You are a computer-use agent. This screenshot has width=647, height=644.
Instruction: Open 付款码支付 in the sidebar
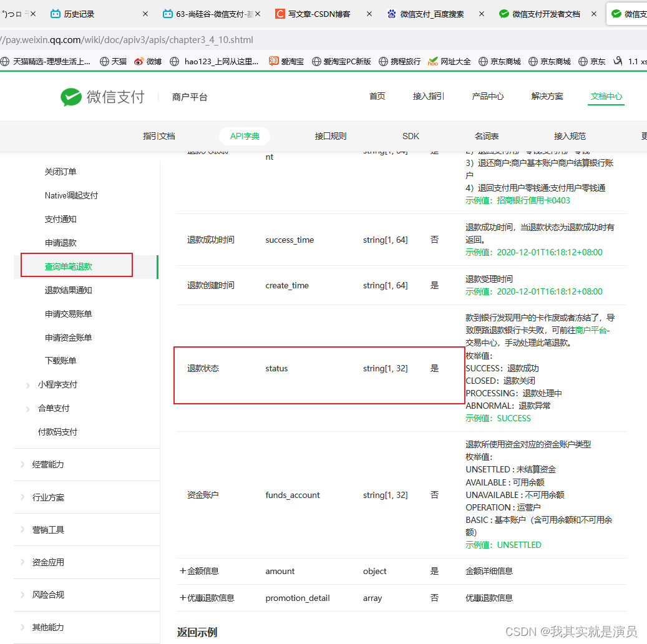tap(58, 432)
